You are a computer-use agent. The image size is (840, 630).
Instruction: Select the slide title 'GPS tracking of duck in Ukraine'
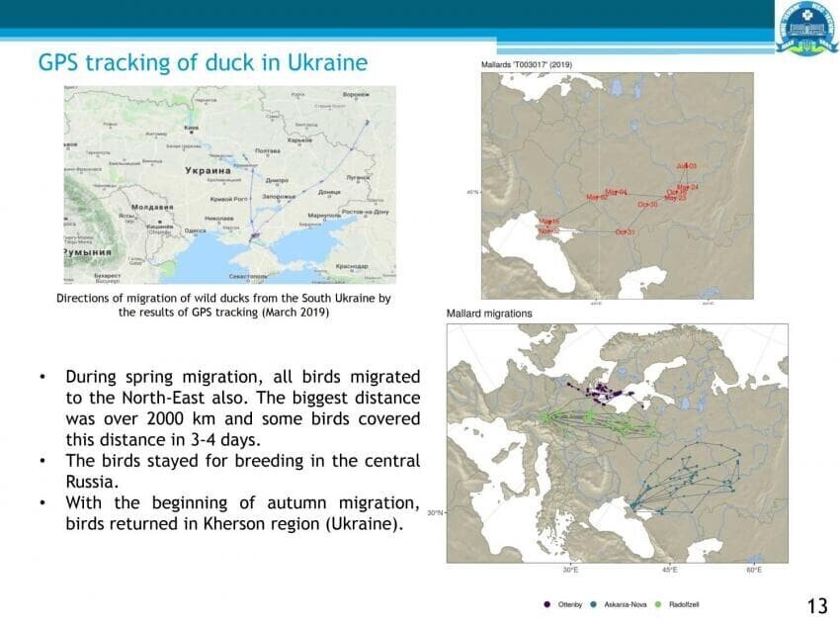[203, 62]
